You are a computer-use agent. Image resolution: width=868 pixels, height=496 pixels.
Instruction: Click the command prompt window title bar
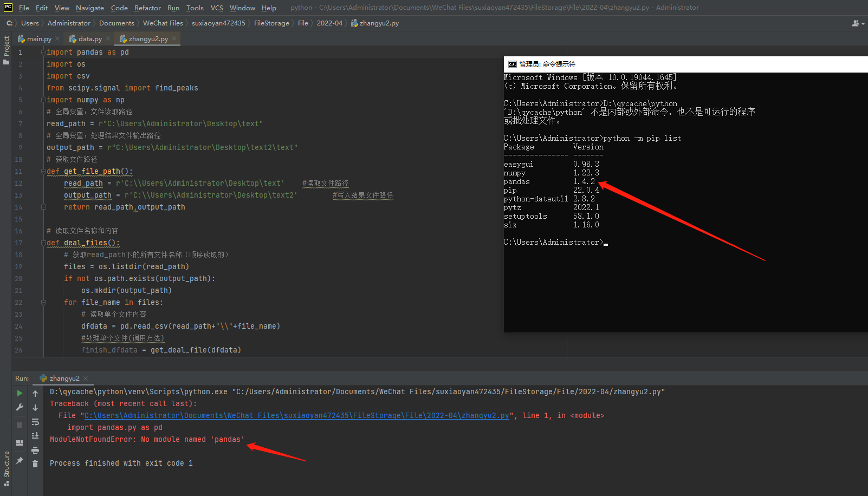click(x=686, y=64)
